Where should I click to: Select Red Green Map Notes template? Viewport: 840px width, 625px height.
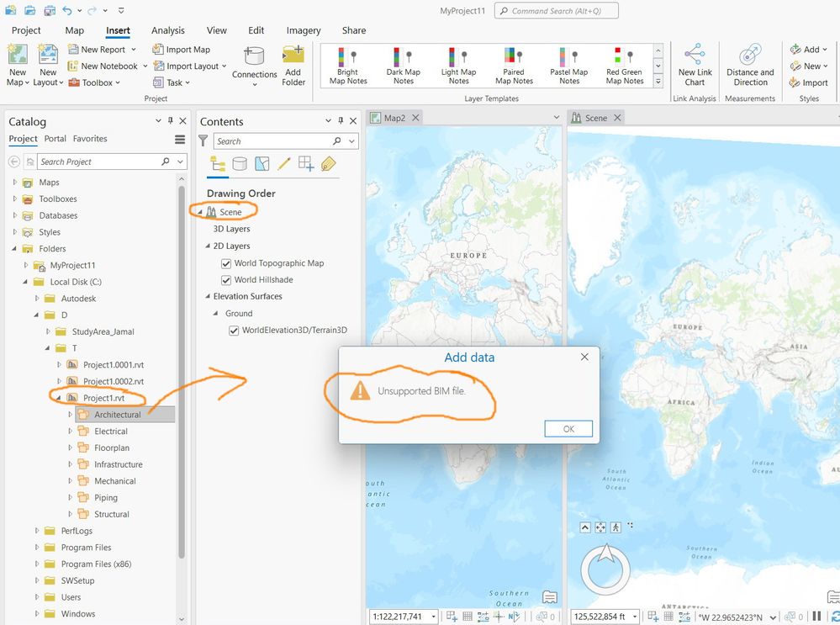624,66
